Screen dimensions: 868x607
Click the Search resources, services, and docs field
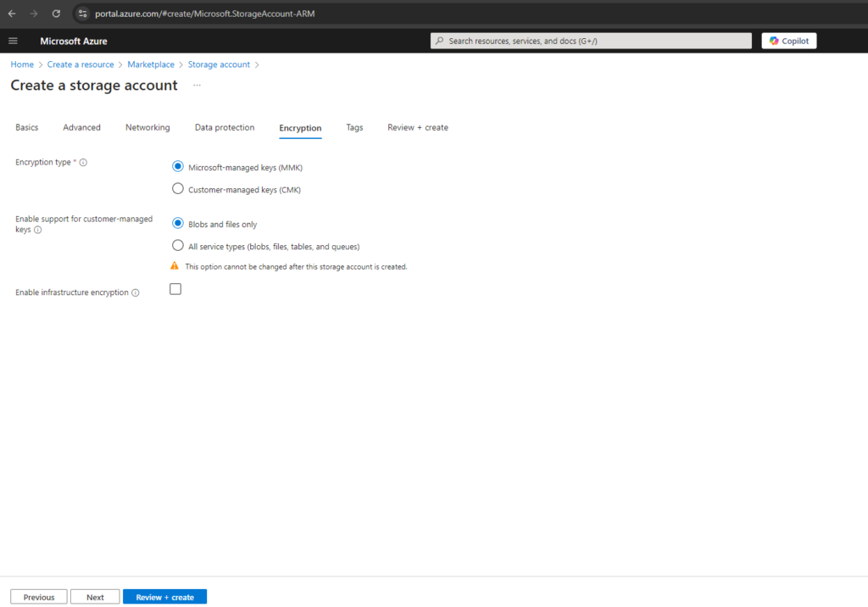tap(591, 41)
